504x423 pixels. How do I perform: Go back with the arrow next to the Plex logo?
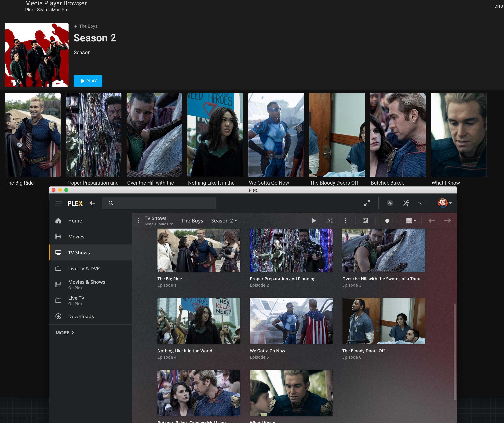(92, 203)
